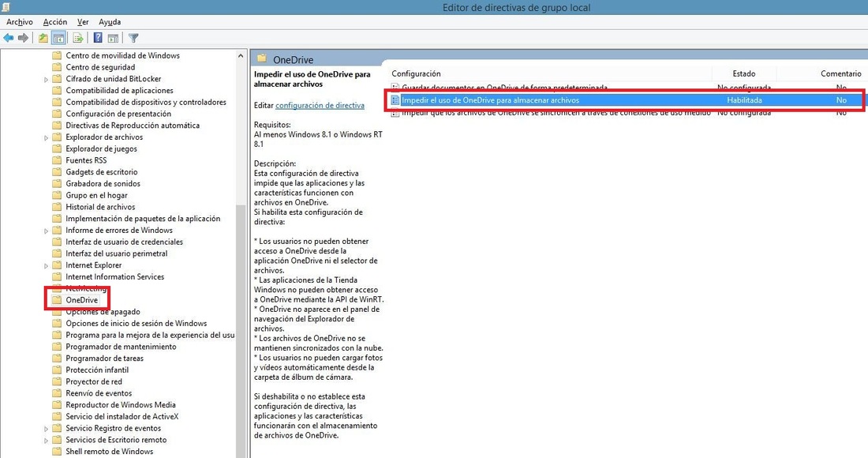Screen dimensions: 868x458
Task: Select Servicio del instalador de ActiveX
Action: 122,416
